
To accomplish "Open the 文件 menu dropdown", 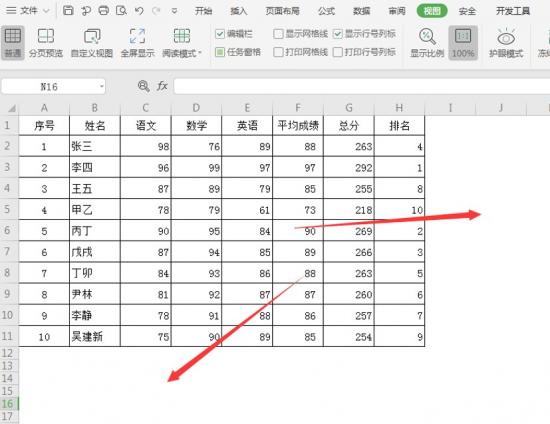I will click(x=29, y=11).
